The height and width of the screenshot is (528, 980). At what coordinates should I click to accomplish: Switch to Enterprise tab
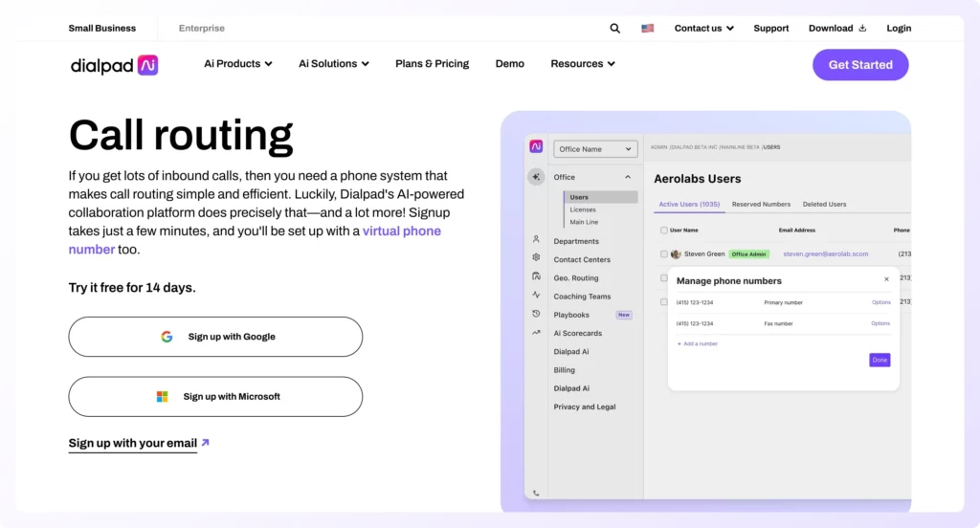pyautogui.click(x=201, y=28)
